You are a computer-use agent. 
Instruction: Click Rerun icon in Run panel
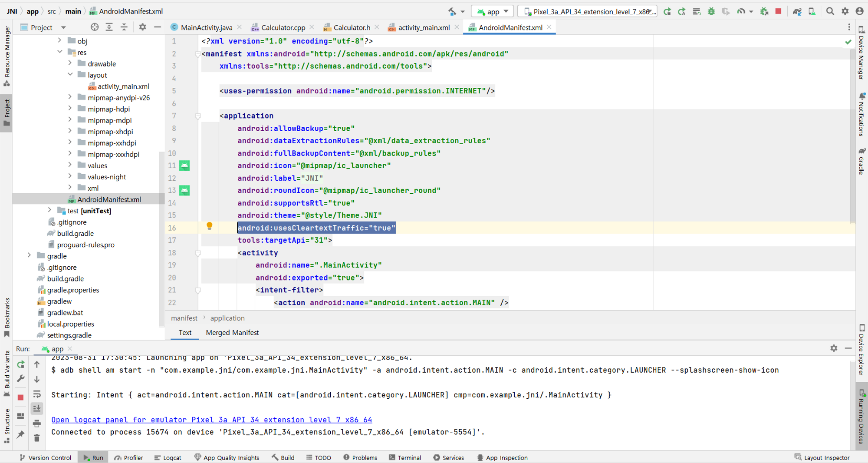[20, 364]
